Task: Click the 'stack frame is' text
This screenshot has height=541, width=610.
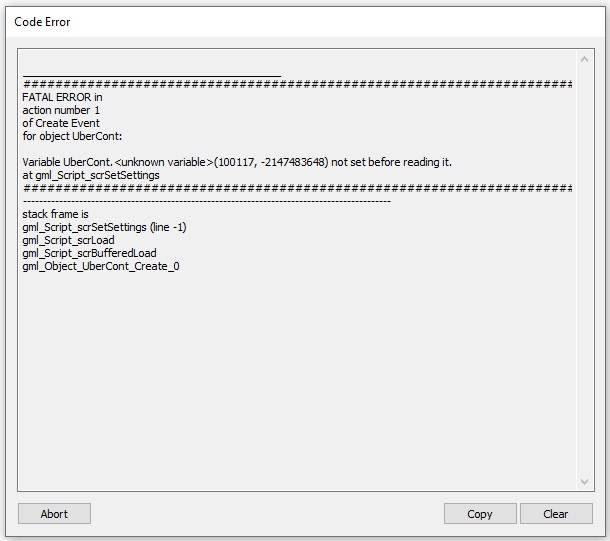Action: point(55,215)
